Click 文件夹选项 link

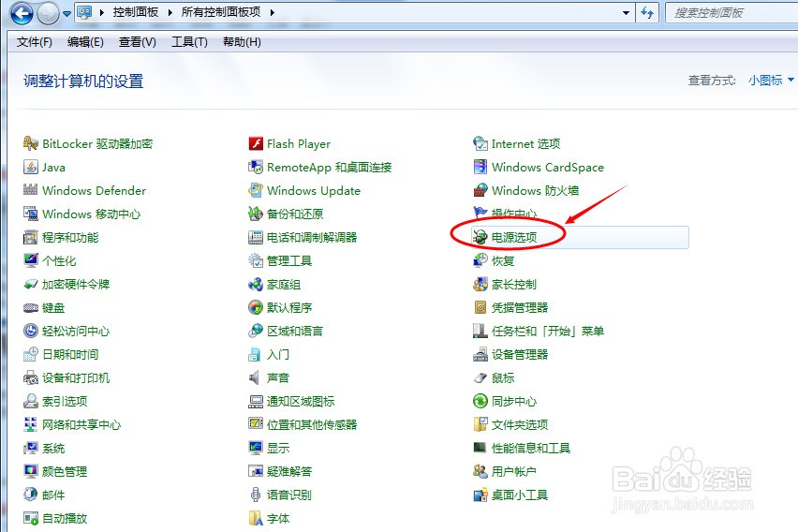coord(520,424)
